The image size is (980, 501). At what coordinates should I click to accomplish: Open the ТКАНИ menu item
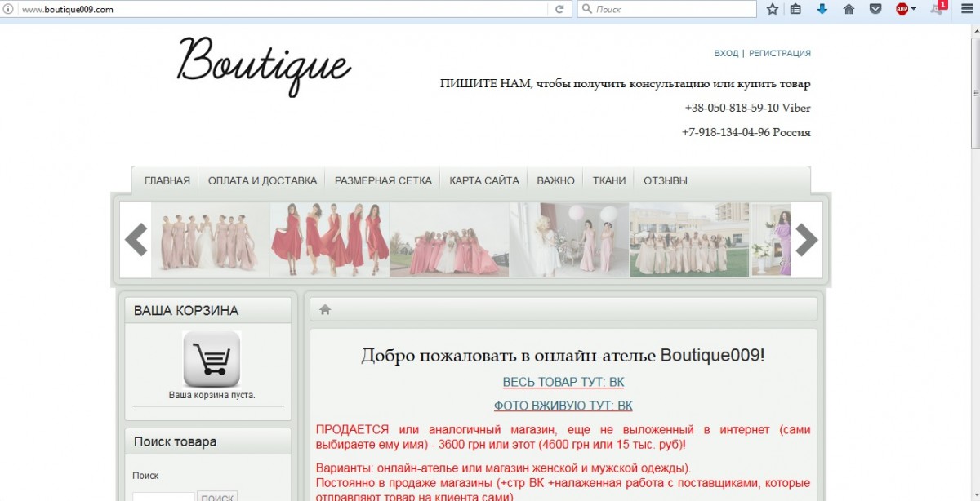tap(609, 180)
